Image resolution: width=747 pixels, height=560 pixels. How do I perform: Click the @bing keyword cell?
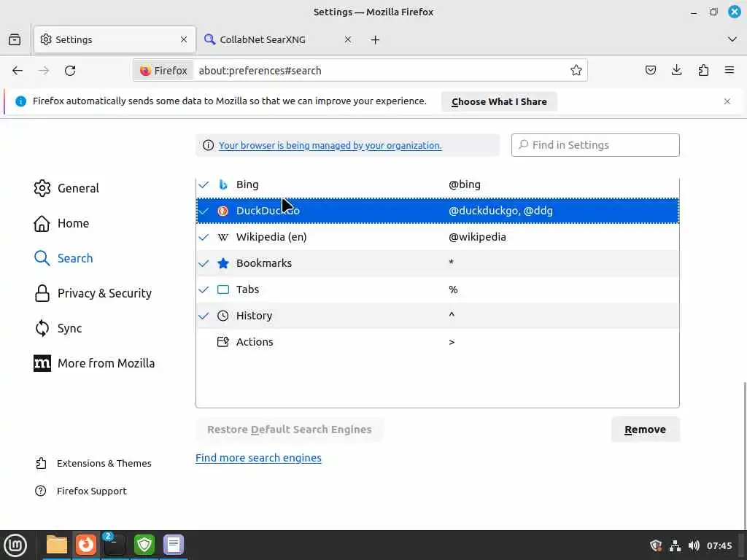point(465,184)
